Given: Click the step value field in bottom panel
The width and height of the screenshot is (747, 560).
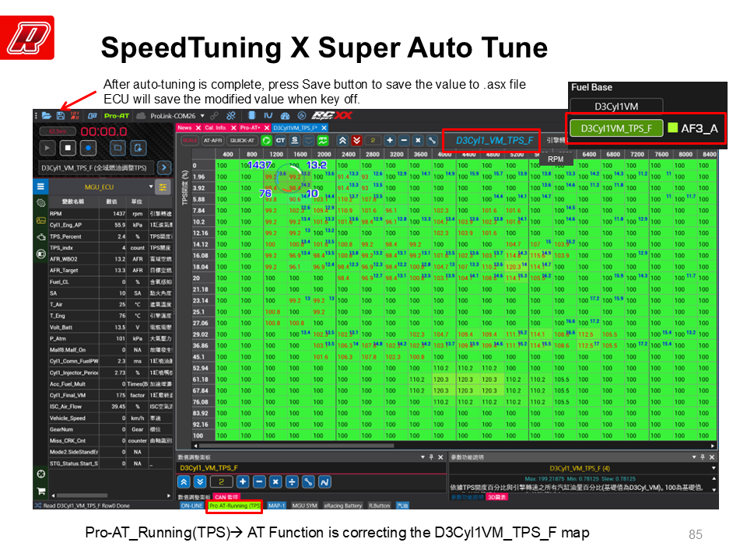Looking at the screenshot, I should coord(221,482).
